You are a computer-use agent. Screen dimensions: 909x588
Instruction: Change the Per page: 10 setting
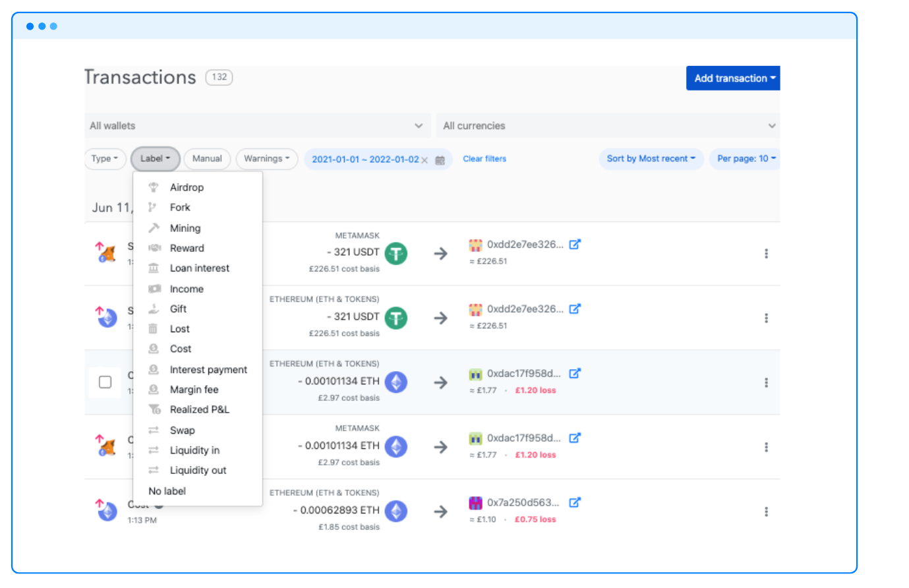point(746,159)
